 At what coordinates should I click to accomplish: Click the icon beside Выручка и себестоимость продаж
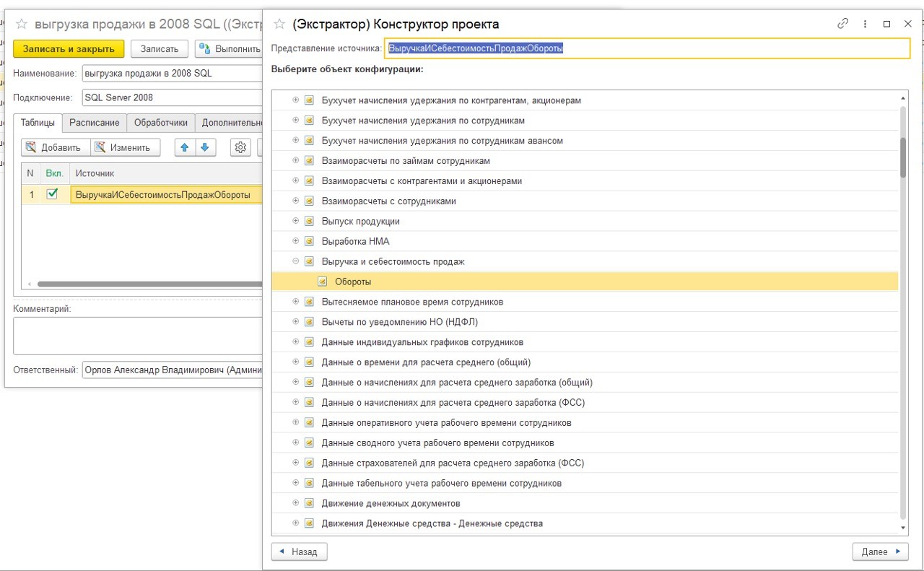click(x=309, y=261)
